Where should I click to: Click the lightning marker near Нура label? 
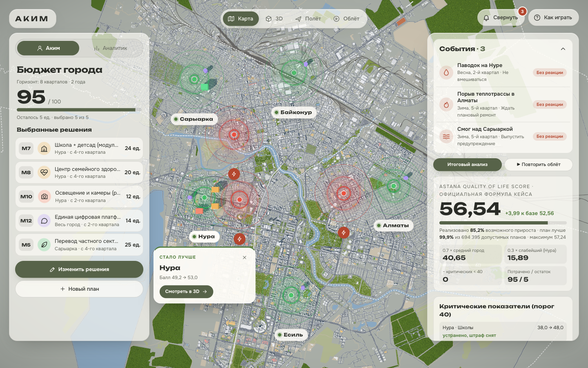point(240,239)
